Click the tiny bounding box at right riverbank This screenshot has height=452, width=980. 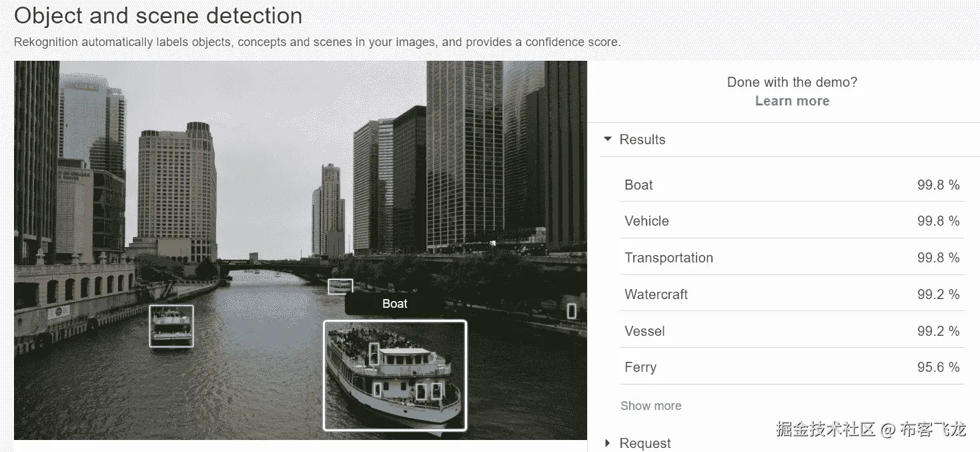(571, 311)
